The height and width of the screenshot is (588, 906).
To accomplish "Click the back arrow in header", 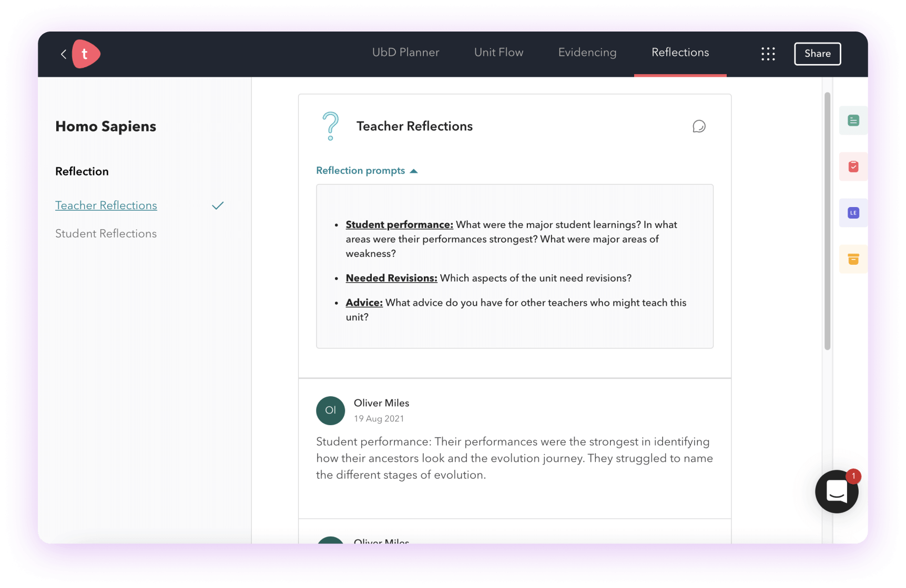I will [x=63, y=54].
